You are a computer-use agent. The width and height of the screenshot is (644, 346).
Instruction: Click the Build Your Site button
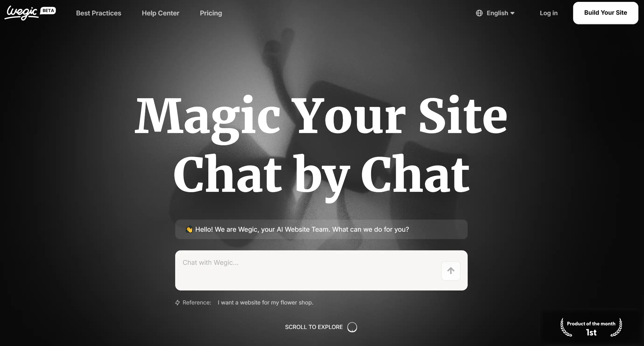point(605,13)
